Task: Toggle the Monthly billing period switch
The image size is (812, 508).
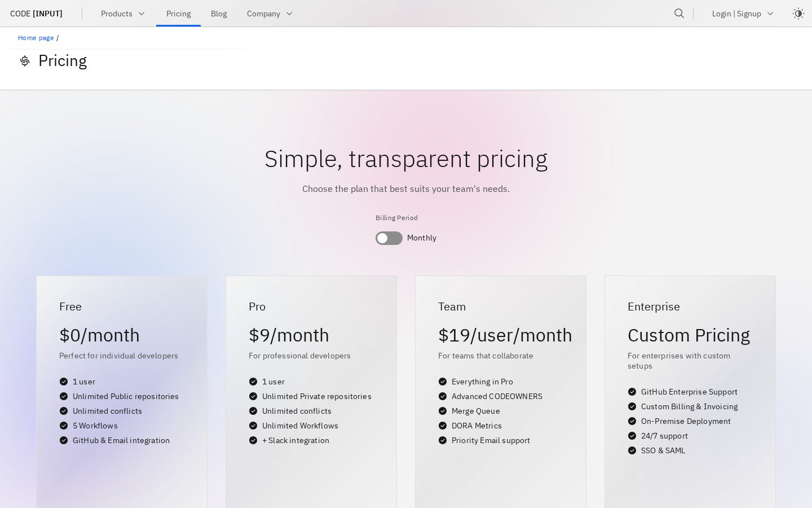Action: click(x=389, y=238)
